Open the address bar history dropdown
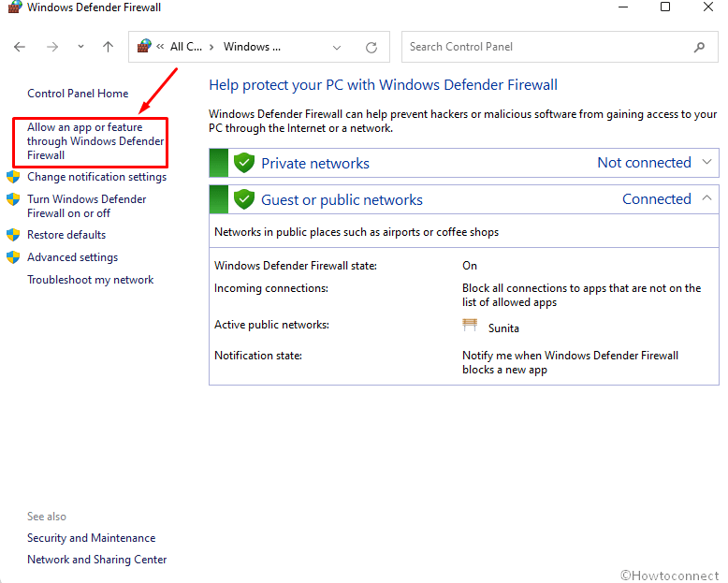 [337, 48]
